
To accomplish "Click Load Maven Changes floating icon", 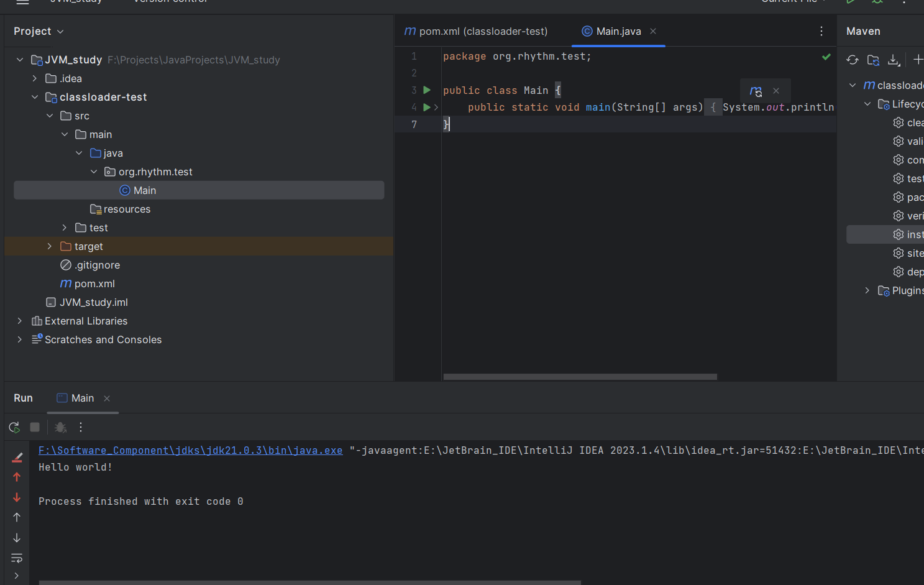I will click(756, 91).
